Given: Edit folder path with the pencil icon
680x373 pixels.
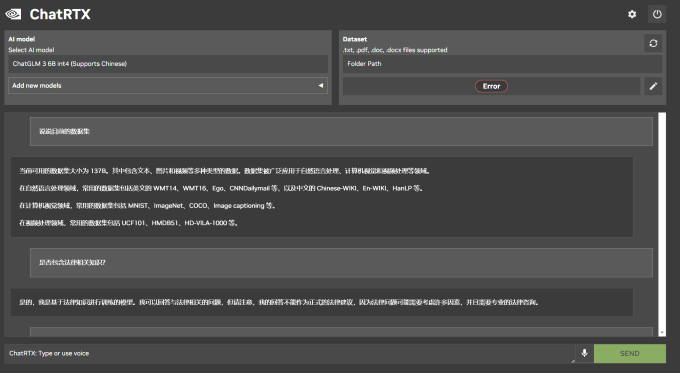Looking at the screenshot, I should [653, 86].
